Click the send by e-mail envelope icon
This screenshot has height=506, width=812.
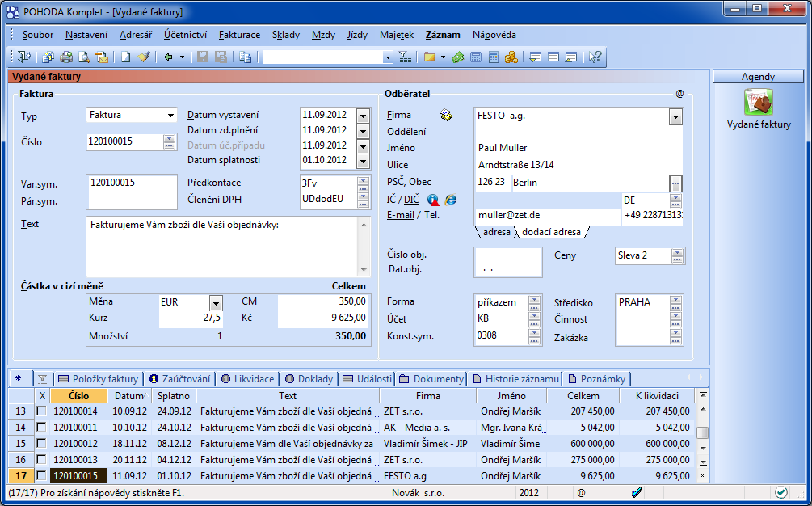coord(102,57)
